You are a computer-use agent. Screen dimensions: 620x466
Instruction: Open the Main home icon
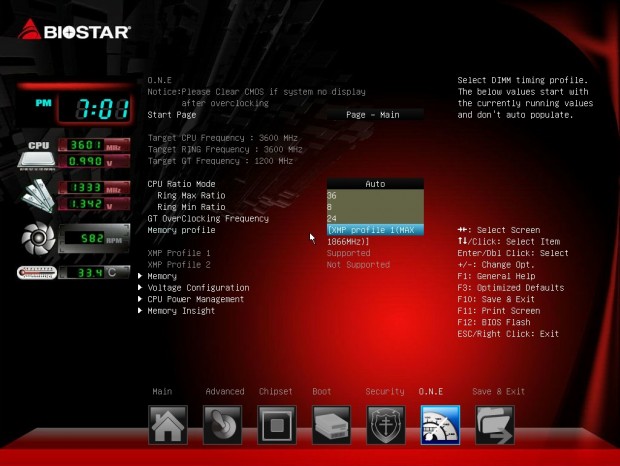point(168,425)
